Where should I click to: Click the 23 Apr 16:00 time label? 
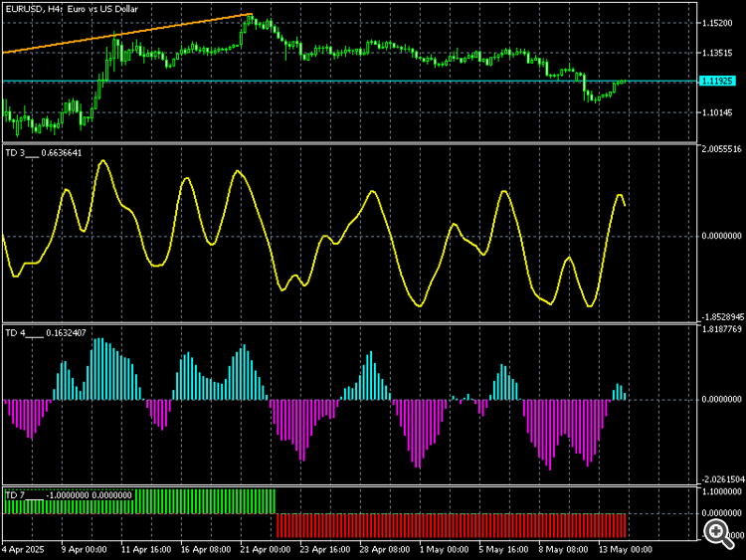(325, 549)
